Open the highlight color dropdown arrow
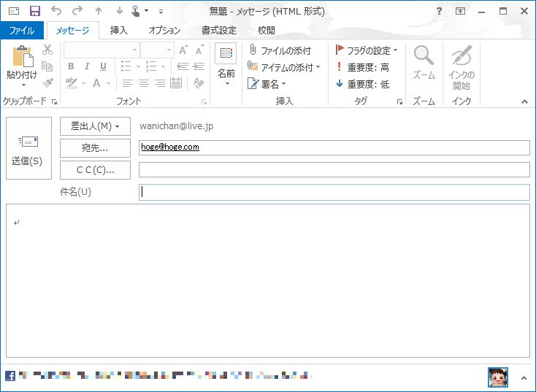The width and height of the screenshot is (536, 392). (x=83, y=83)
